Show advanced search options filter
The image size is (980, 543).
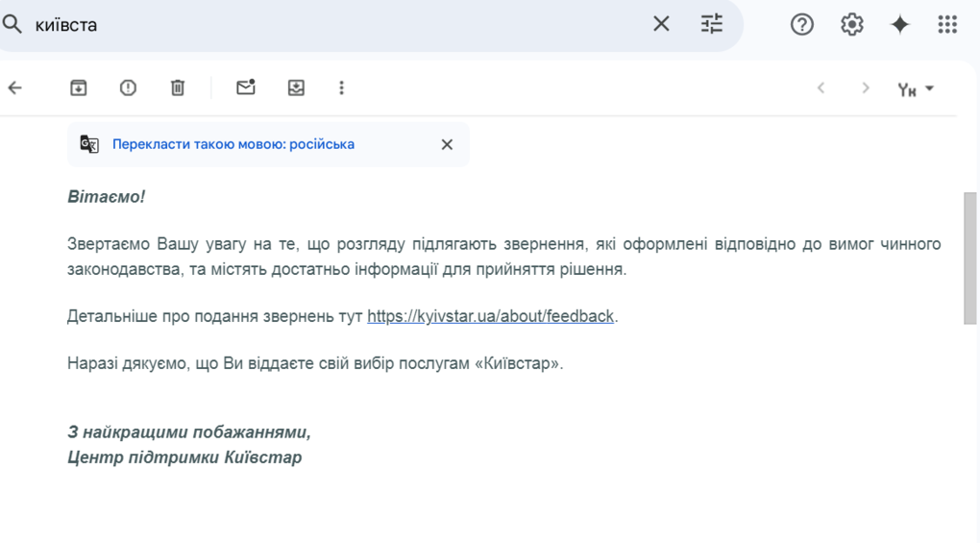[712, 25]
